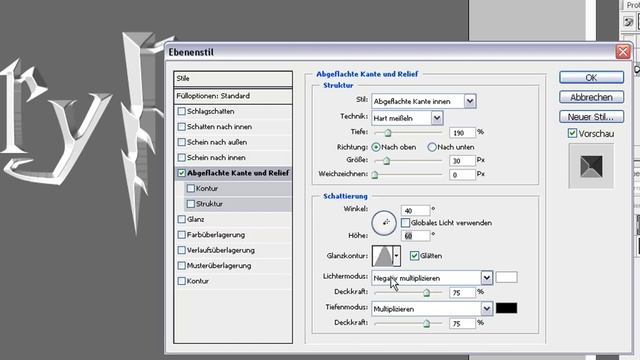The width and height of the screenshot is (640, 360).
Task: Uncheck Abgeflachte Kante und Relief checkbox
Action: tap(182, 173)
